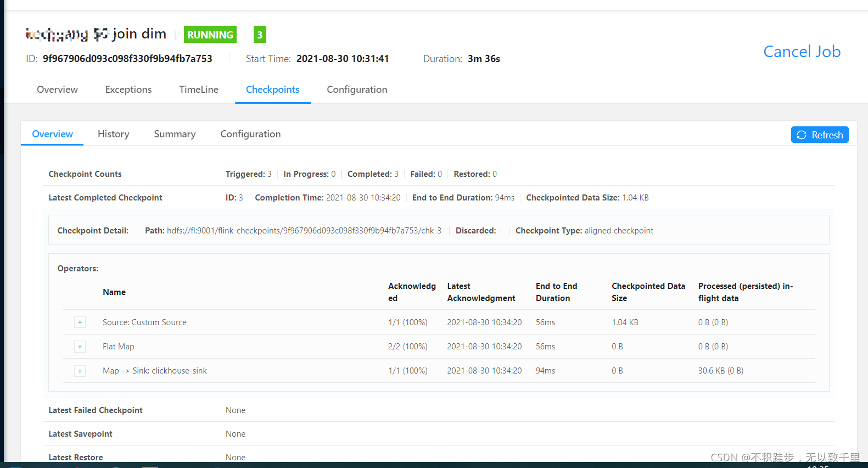
Task: Switch to the TimeLine tab
Action: point(199,90)
